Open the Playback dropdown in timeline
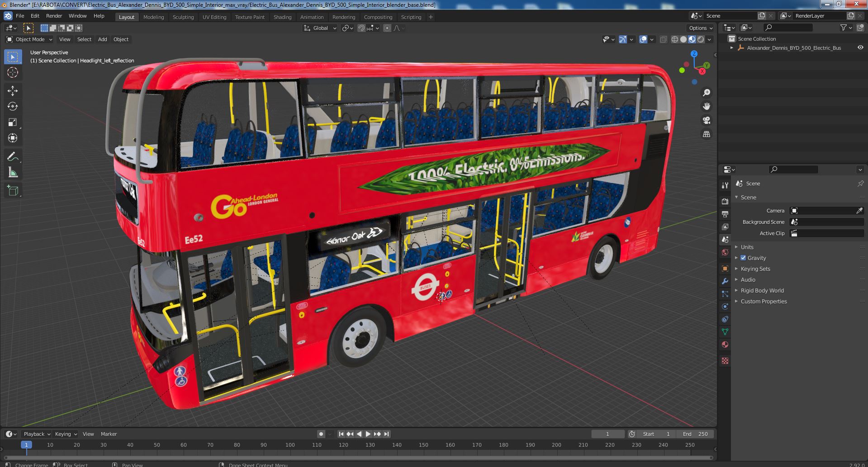The width and height of the screenshot is (868, 467). click(37, 434)
